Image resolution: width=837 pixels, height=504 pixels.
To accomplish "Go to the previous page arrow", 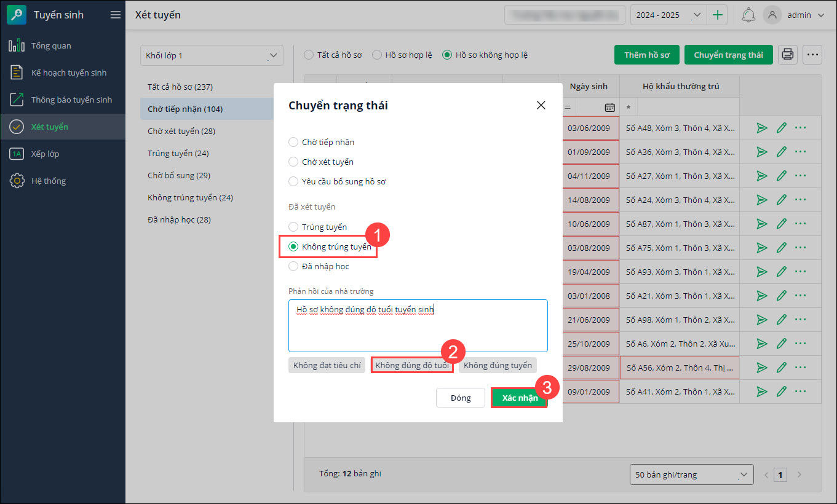I will point(766,474).
